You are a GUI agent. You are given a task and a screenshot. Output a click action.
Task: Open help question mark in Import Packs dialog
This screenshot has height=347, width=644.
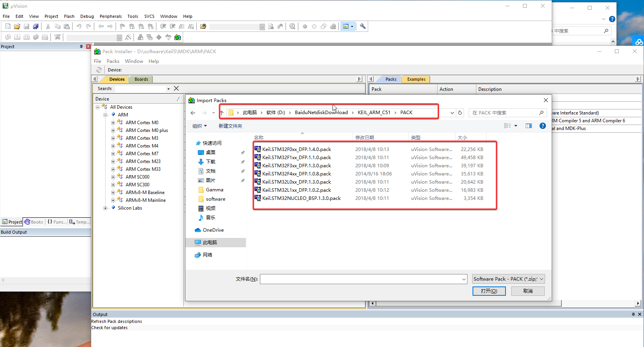(x=543, y=126)
